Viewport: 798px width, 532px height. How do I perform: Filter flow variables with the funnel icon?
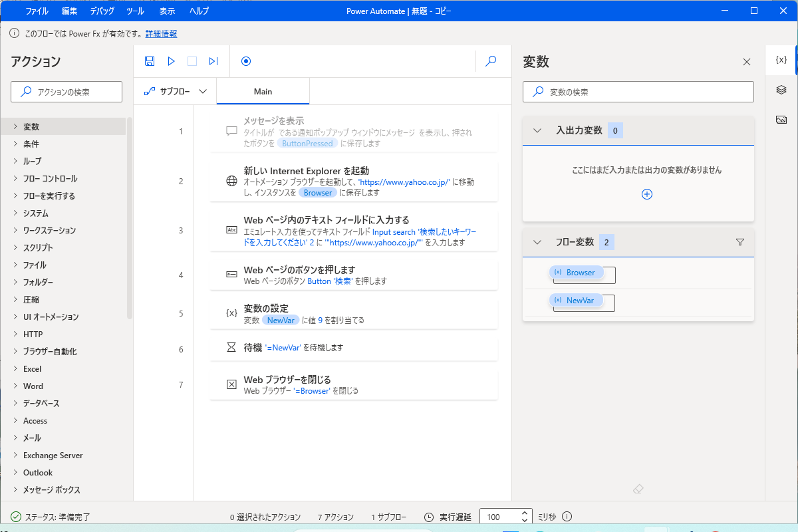[x=739, y=242]
